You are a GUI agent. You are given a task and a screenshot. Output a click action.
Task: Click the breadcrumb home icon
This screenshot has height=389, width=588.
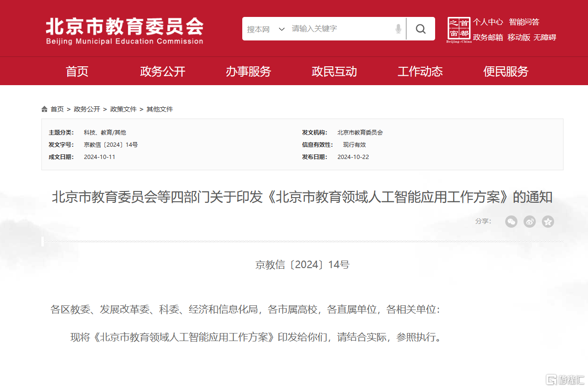coord(45,109)
